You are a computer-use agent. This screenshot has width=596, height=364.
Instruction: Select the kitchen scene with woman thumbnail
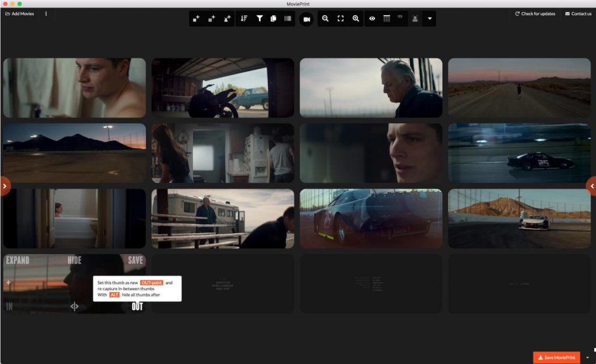click(223, 153)
